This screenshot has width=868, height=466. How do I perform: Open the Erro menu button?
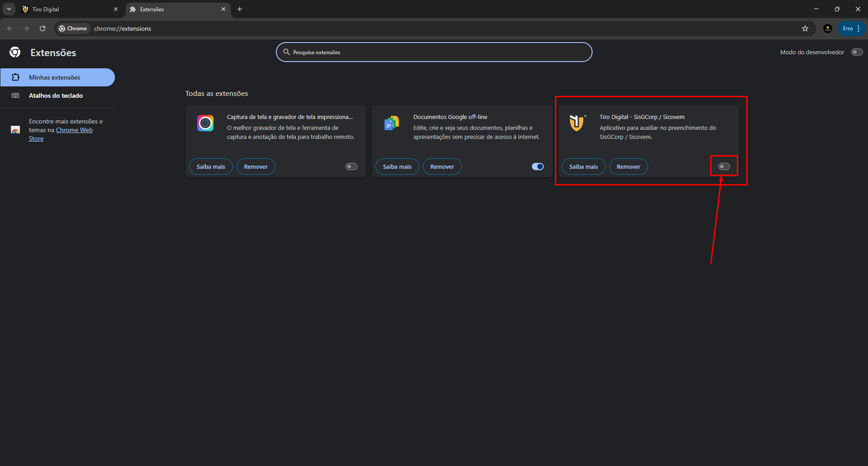click(x=852, y=29)
